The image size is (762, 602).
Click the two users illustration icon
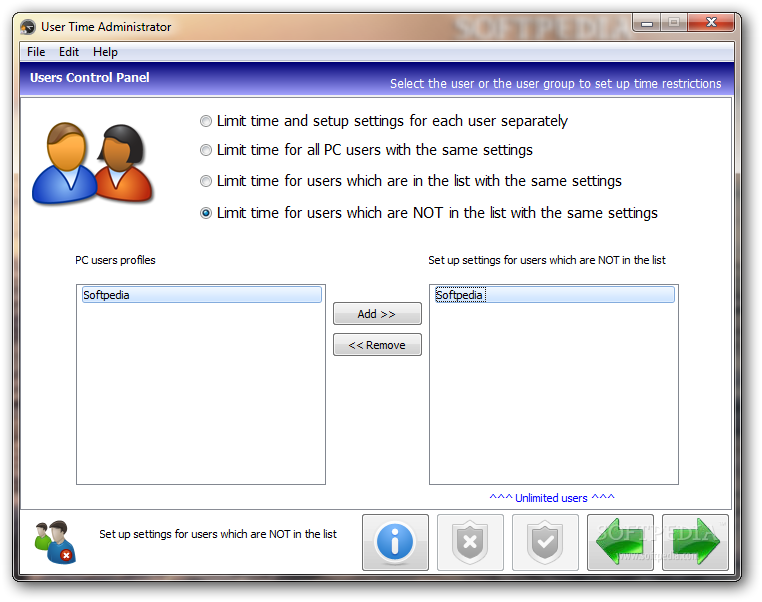pos(92,163)
